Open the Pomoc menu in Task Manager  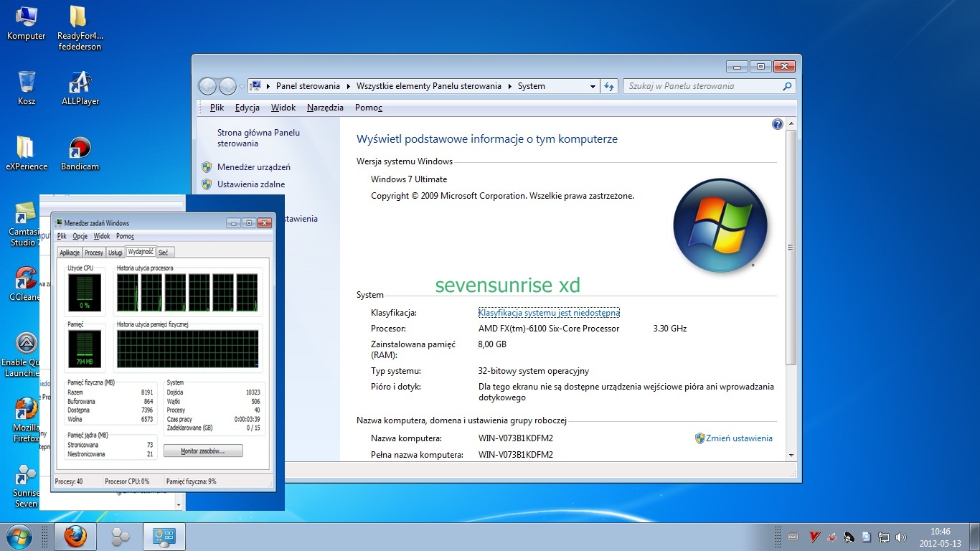(125, 236)
